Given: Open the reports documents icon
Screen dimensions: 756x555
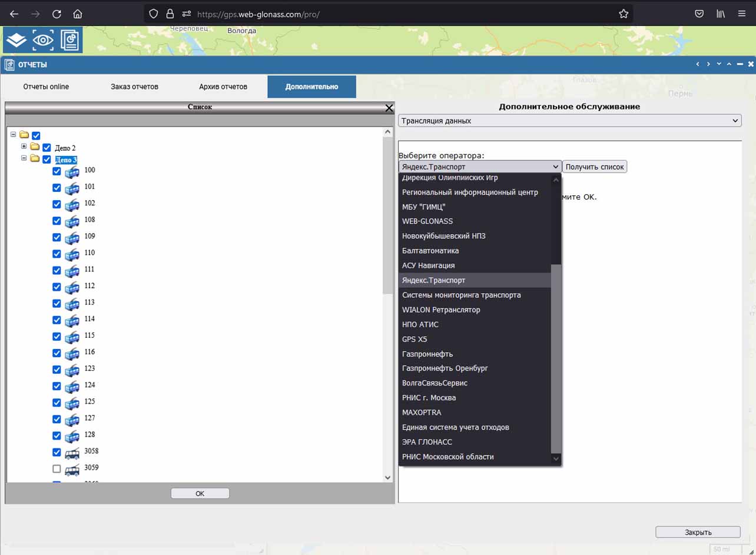Looking at the screenshot, I should point(69,40).
